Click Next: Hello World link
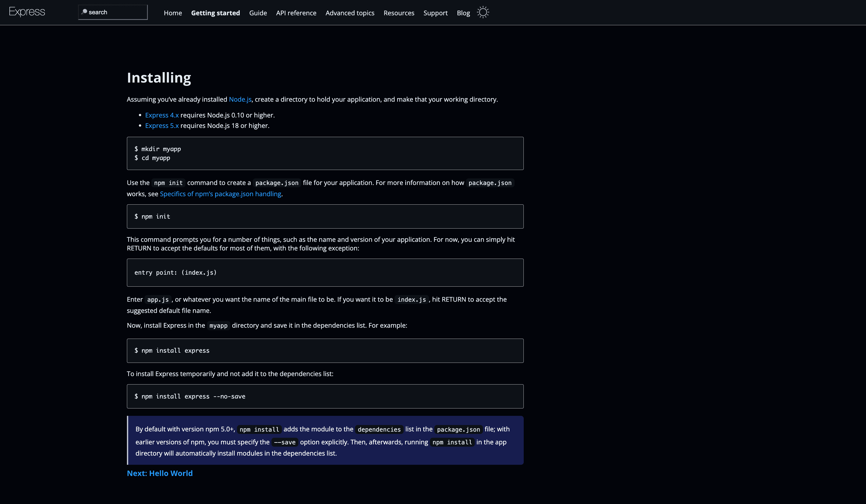 pos(160,473)
